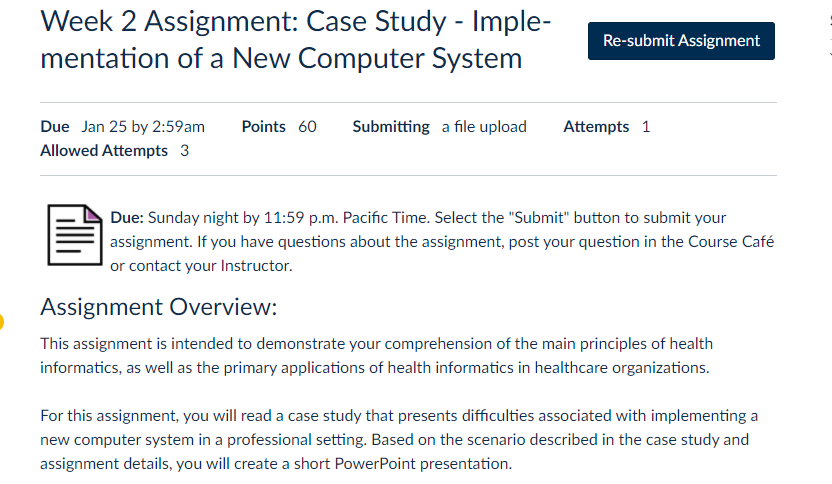Click the words "Course Café" in instructions
This screenshot has height=484, width=832.
coord(731,241)
